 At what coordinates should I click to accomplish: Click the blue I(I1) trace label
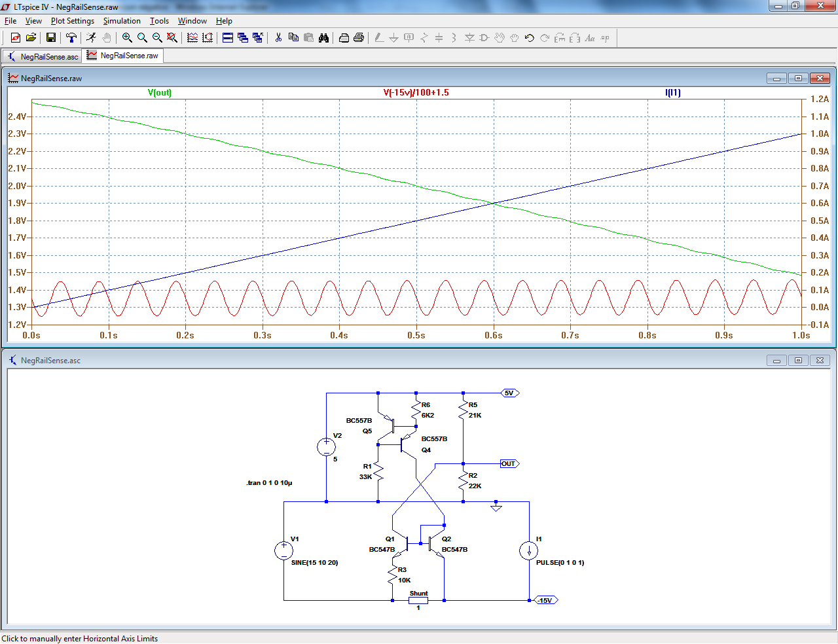coord(673,92)
